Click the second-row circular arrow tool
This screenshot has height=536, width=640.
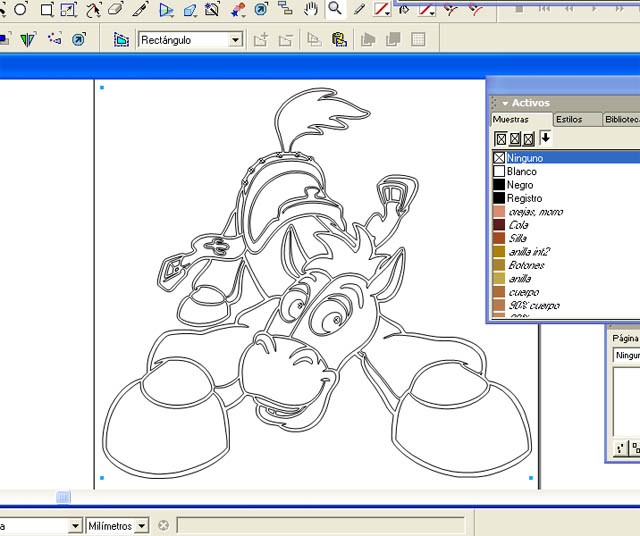coord(78,40)
